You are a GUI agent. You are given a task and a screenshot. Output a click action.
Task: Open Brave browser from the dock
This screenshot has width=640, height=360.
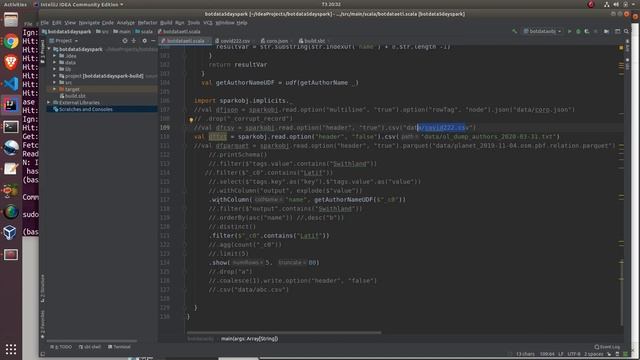click(11, 62)
